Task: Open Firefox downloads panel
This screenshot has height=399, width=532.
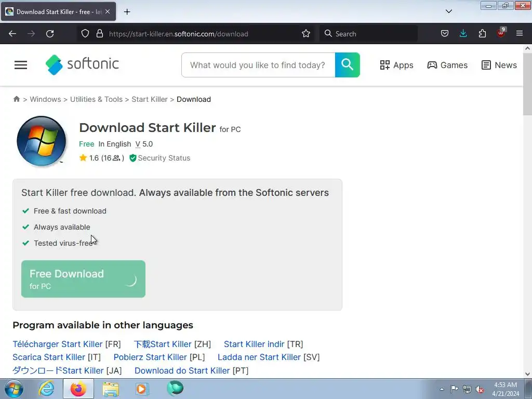Action: coord(463,34)
